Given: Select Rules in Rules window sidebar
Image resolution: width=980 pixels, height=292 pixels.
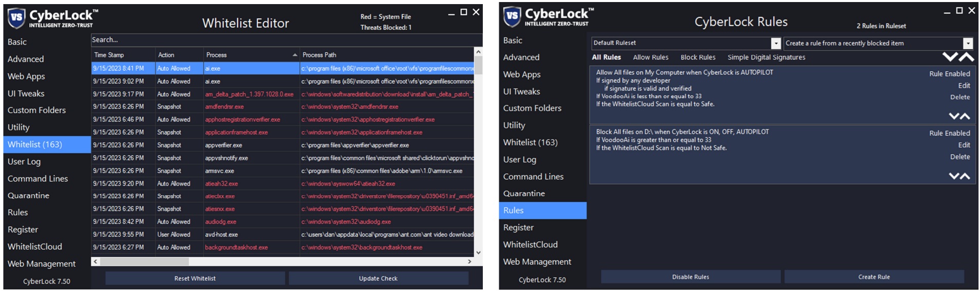Looking at the screenshot, I should click(542, 211).
